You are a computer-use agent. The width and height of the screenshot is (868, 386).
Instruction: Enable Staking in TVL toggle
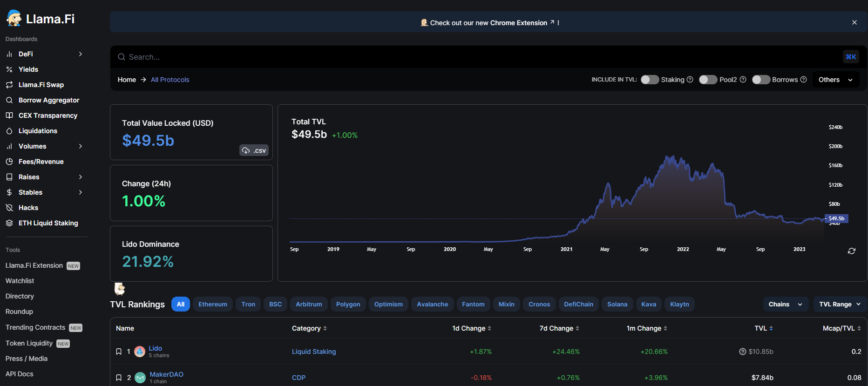pyautogui.click(x=650, y=80)
